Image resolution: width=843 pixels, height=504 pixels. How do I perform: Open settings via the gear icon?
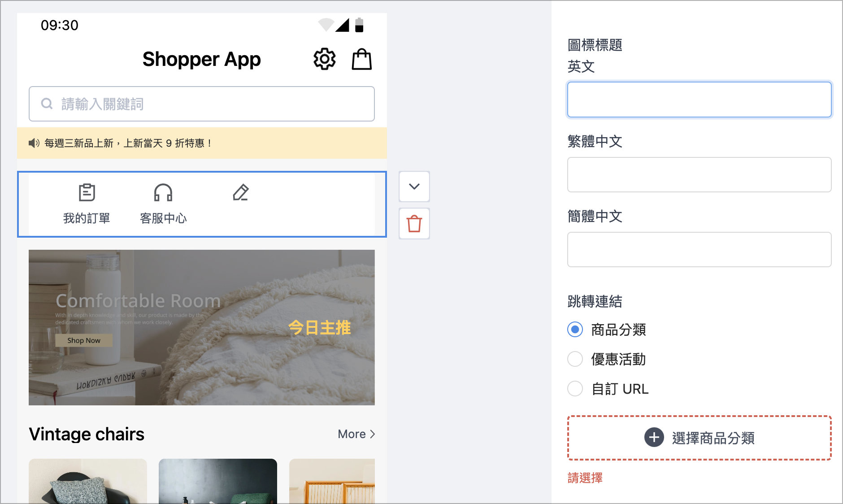coord(324,59)
